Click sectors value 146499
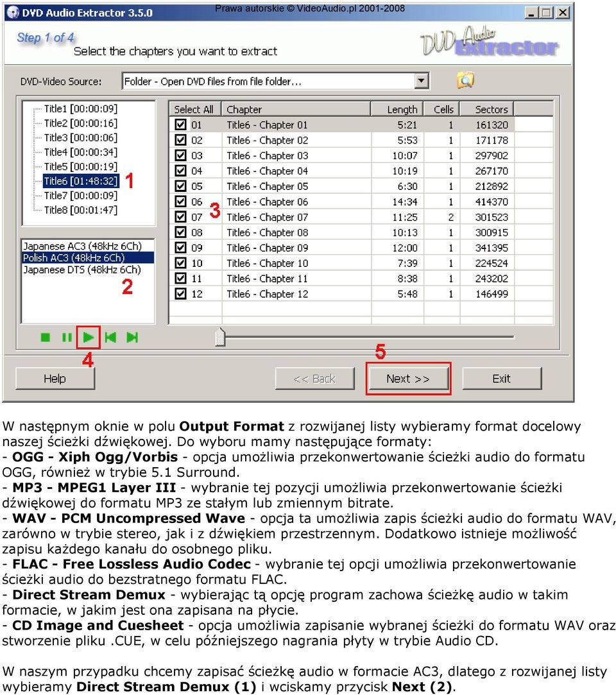The height and width of the screenshot is (695, 616). [492, 294]
